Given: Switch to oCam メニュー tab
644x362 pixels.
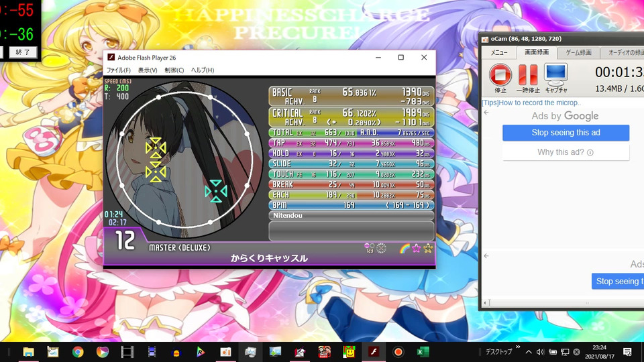Looking at the screenshot, I should 499,52.
